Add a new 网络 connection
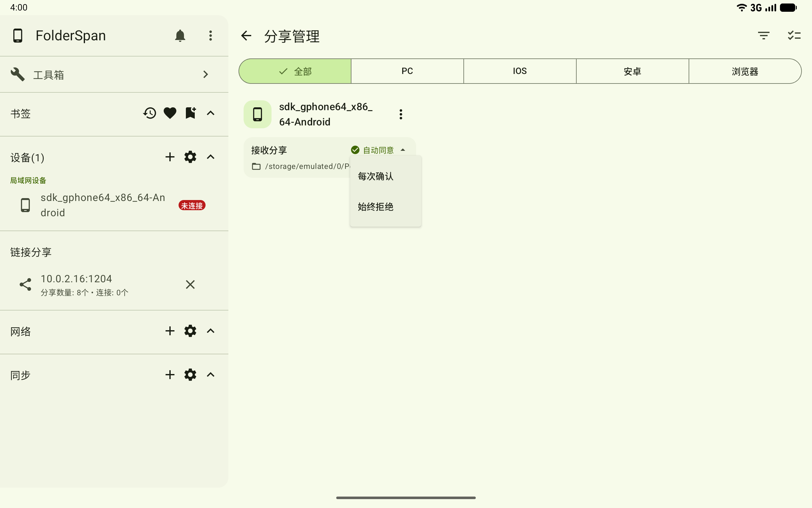This screenshot has width=812, height=508. click(170, 331)
